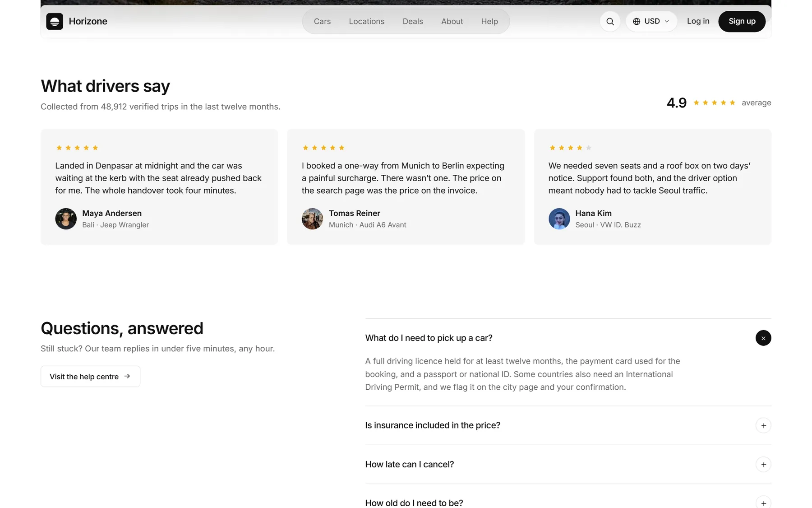Click the 48,912 verified trips subtitle
This screenshot has width=812, height=508.
click(x=161, y=107)
